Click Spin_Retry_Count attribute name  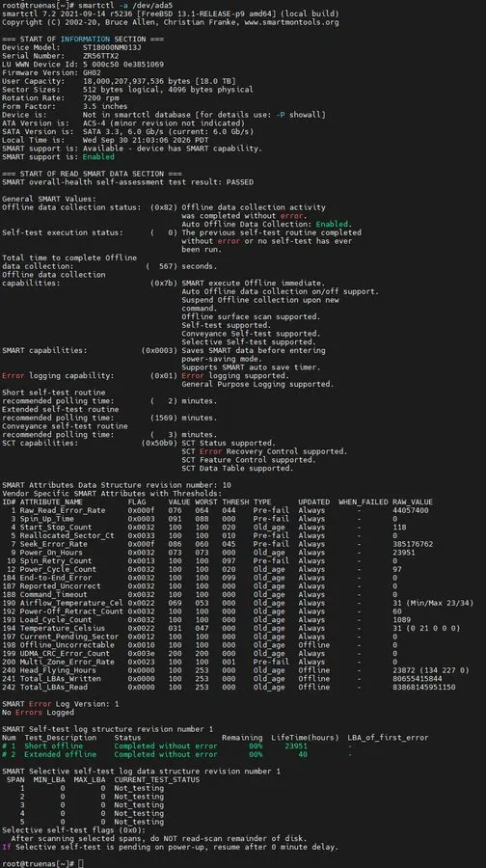(x=56, y=560)
